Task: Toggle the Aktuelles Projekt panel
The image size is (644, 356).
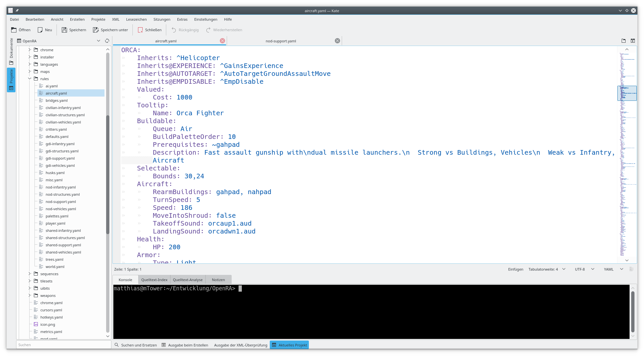Action: click(289, 345)
